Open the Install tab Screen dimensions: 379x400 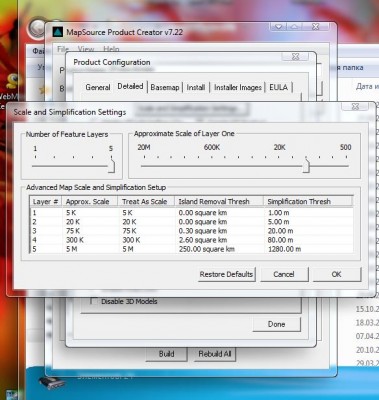196,87
